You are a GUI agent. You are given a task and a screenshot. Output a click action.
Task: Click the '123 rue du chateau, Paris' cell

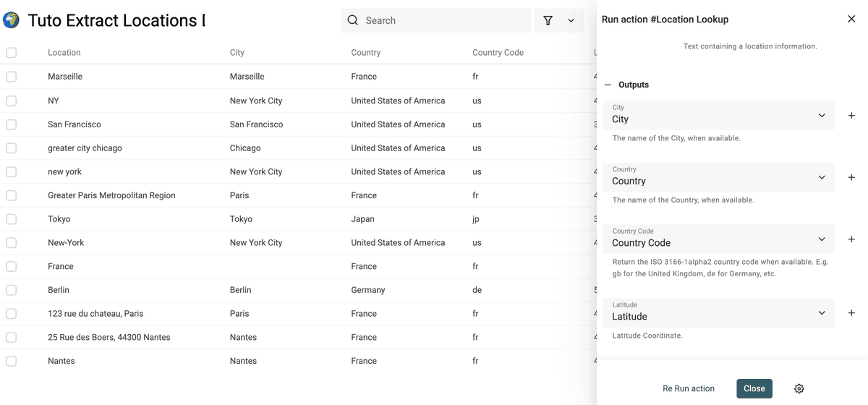[x=95, y=313]
